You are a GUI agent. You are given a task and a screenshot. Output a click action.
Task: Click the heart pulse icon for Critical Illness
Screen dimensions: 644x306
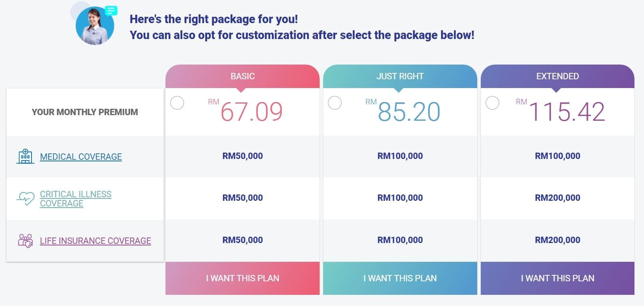pos(25,198)
